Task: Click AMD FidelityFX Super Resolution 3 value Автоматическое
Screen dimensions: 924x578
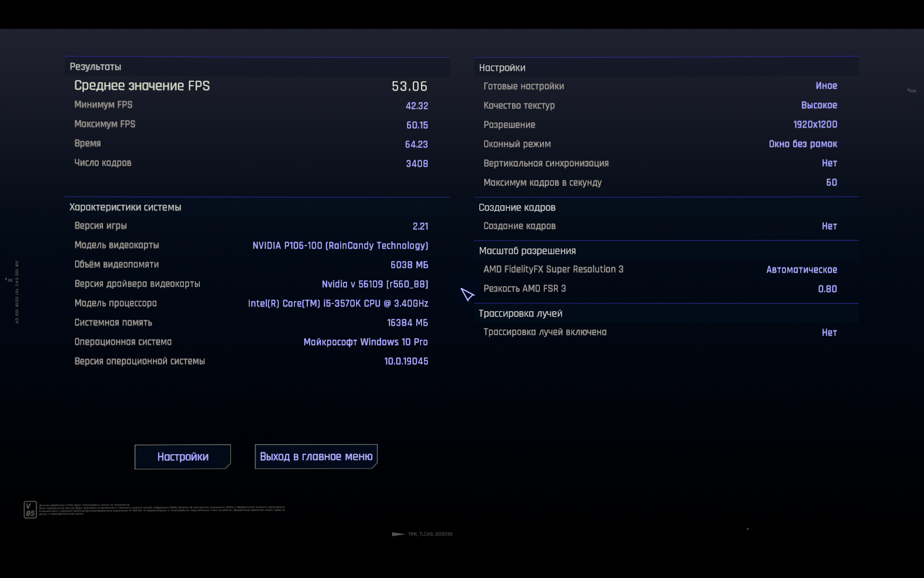Action: pos(801,270)
